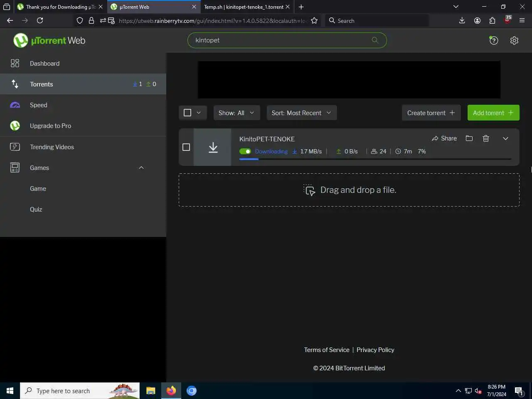
Task: Click the blue circle taskbar app icon
Action: click(191, 391)
